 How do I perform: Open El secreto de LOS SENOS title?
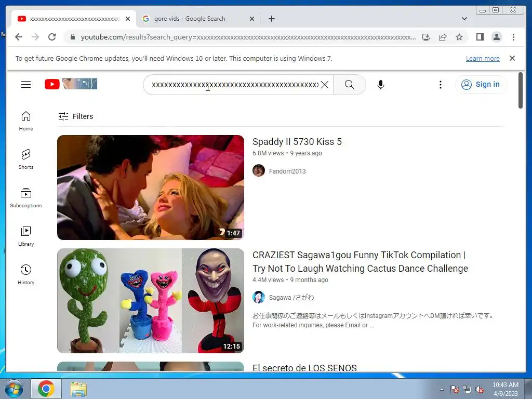click(304, 368)
